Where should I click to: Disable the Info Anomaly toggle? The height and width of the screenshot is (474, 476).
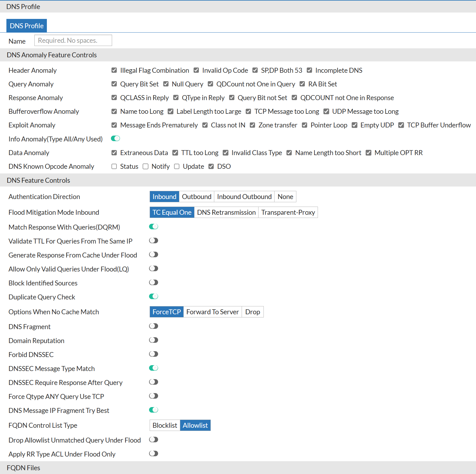pos(115,139)
